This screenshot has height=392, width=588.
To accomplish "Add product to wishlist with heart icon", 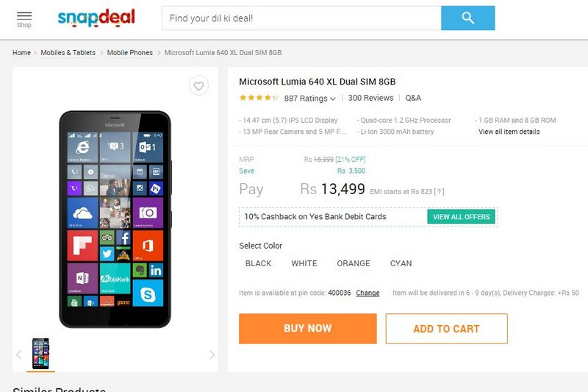I will tap(198, 86).
